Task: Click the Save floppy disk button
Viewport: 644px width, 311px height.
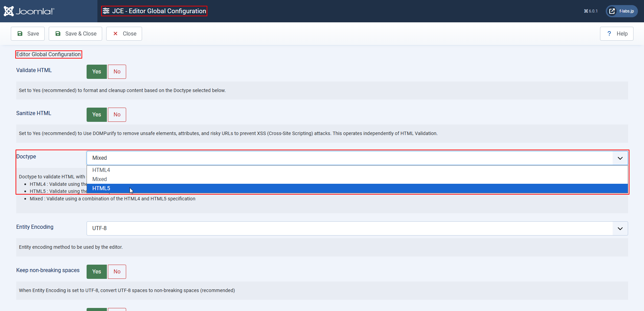Action: tap(28, 34)
